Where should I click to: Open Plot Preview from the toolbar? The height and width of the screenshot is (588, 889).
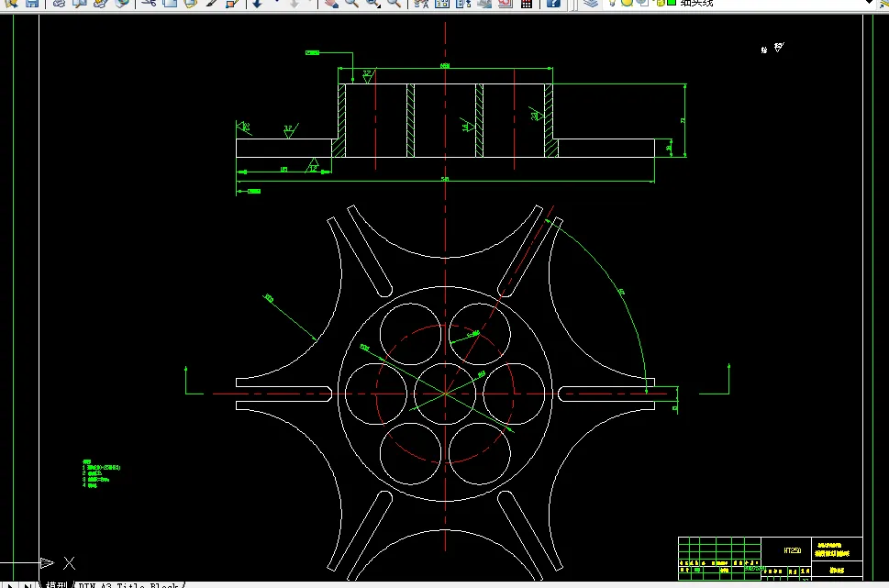tap(80, 3)
